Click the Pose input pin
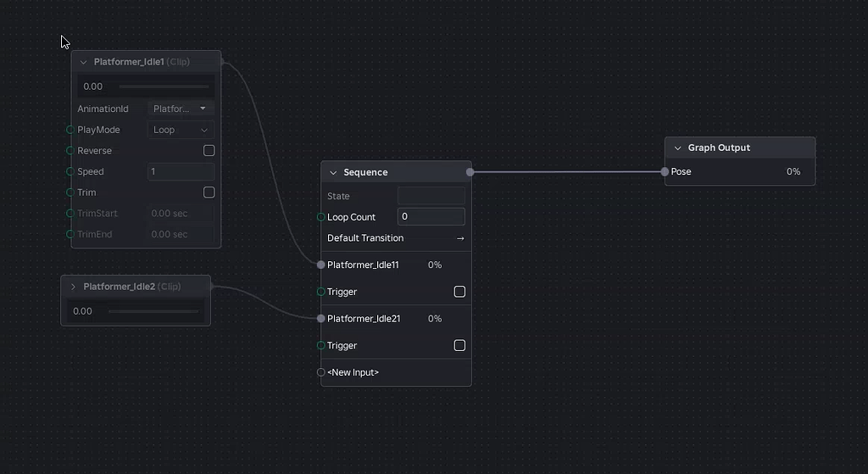 [665, 171]
